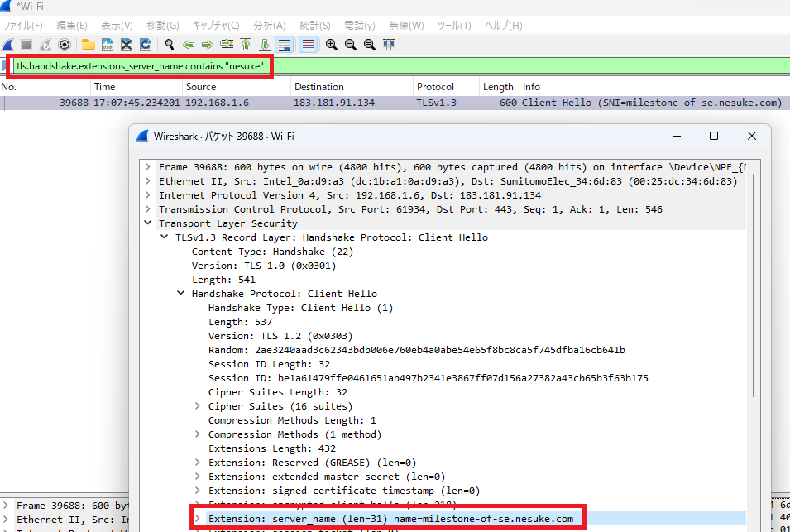
Task: Start capture with the shark fin icon
Action: 7,45
